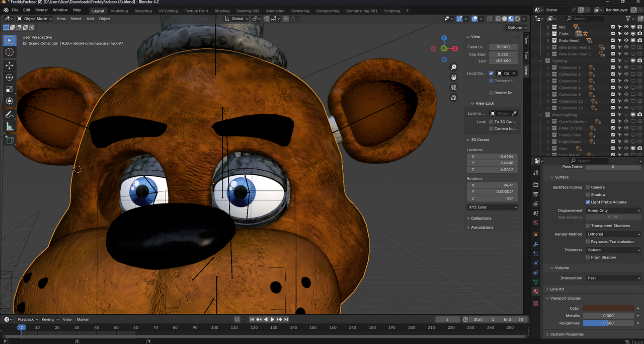Select the Rotate tool
The image size is (644, 344).
[10, 78]
